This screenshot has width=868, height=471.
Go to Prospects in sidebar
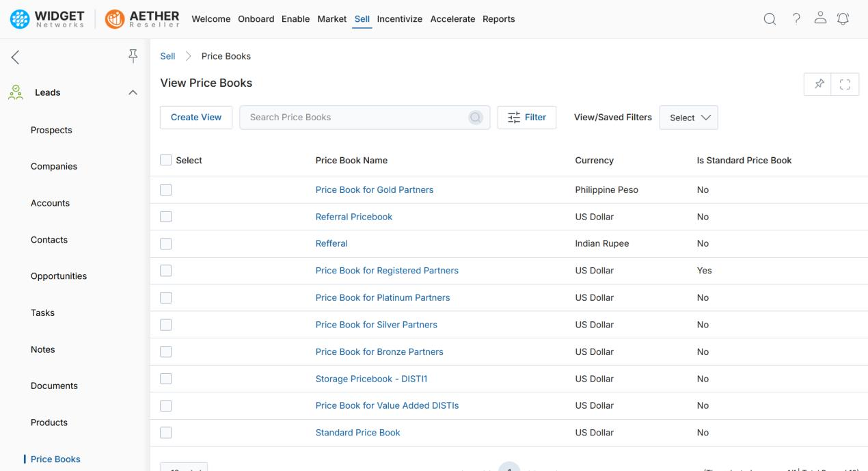[x=51, y=130]
